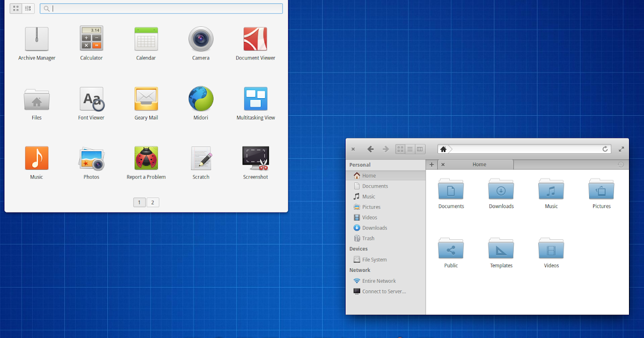Open Documents in the sidebar

pos(385,186)
